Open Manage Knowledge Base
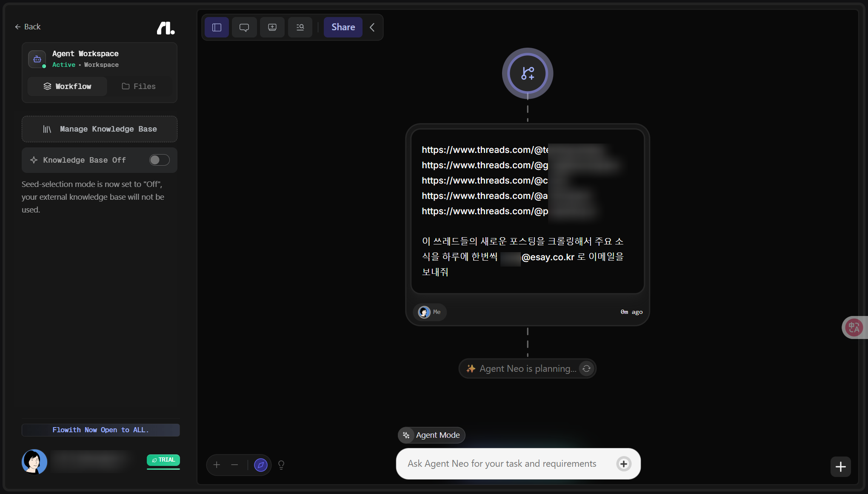The image size is (868, 494). (x=100, y=129)
